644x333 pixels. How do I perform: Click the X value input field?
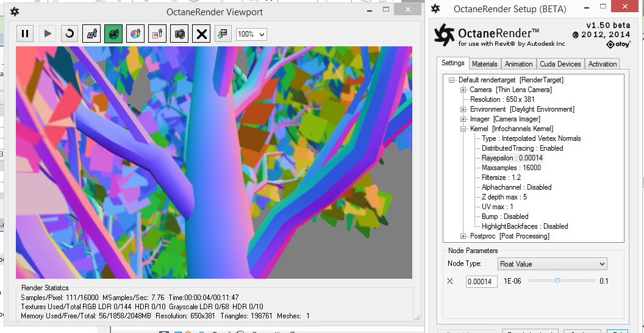481,281
